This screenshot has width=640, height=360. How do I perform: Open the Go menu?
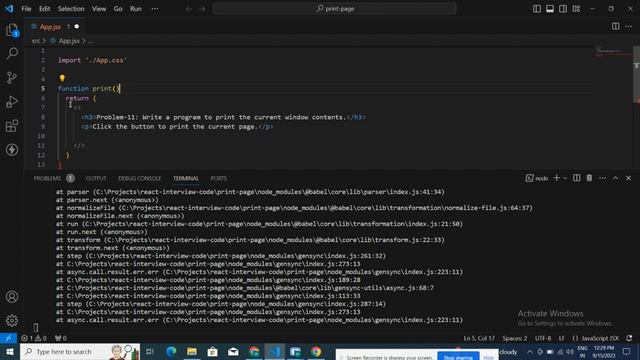tap(118, 9)
